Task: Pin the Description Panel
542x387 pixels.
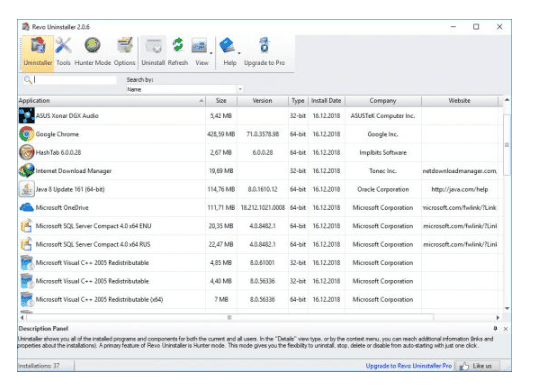Action: coord(495,329)
